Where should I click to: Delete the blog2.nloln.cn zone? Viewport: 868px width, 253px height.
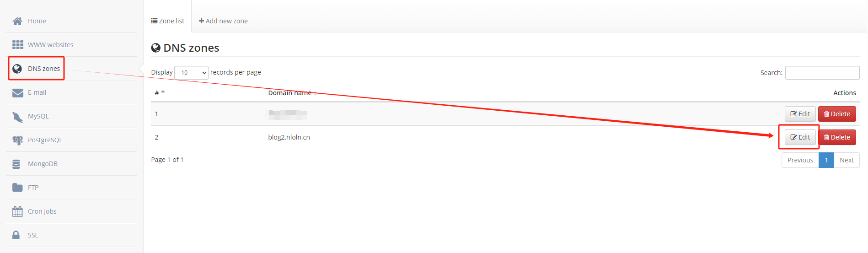click(x=837, y=137)
